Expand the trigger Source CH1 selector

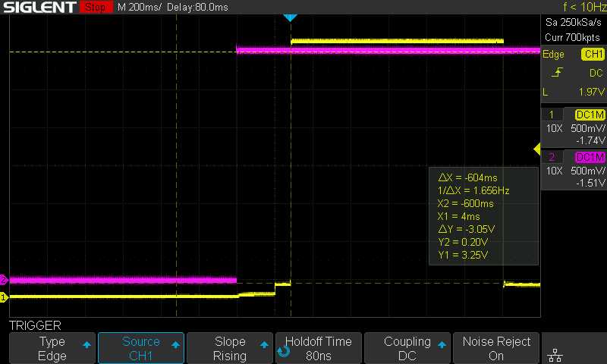[x=141, y=348]
